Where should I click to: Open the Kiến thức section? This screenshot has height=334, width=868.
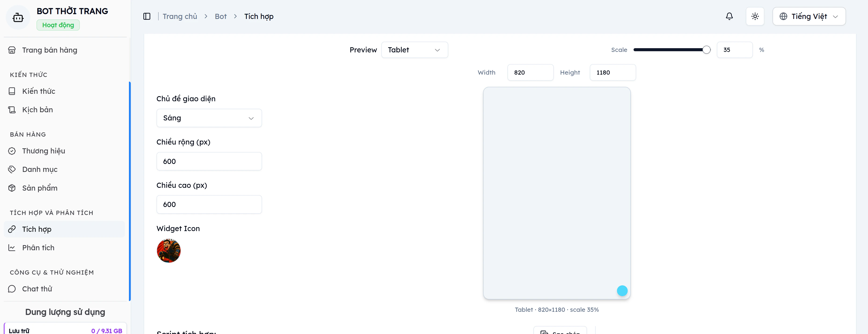point(38,91)
